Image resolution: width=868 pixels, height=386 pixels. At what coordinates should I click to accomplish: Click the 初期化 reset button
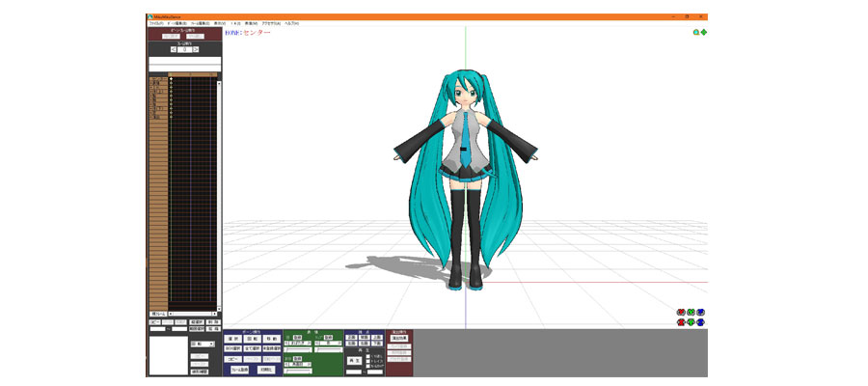tap(266, 370)
